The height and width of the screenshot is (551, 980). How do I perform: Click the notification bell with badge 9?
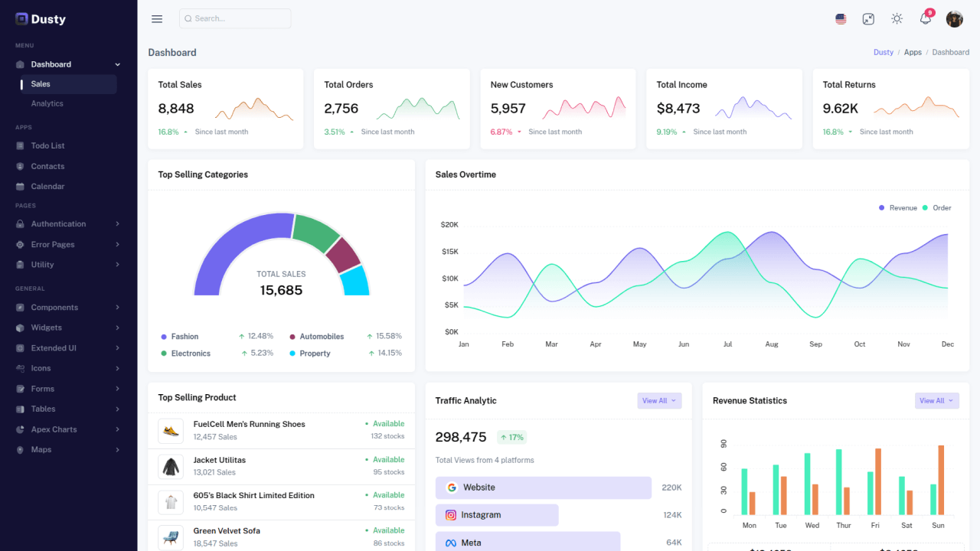pyautogui.click(x=925, y=18)
